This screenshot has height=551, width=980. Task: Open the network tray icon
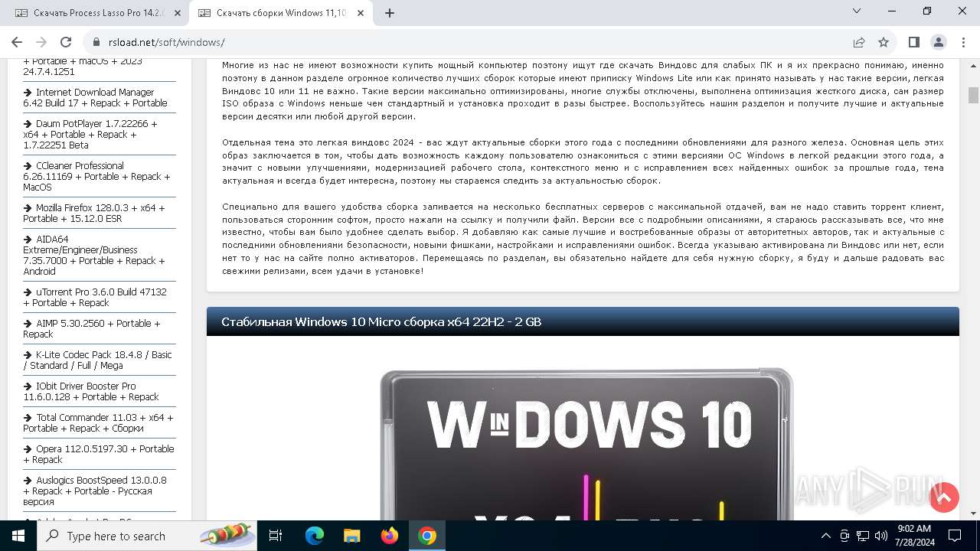click(x=863, y=536)
